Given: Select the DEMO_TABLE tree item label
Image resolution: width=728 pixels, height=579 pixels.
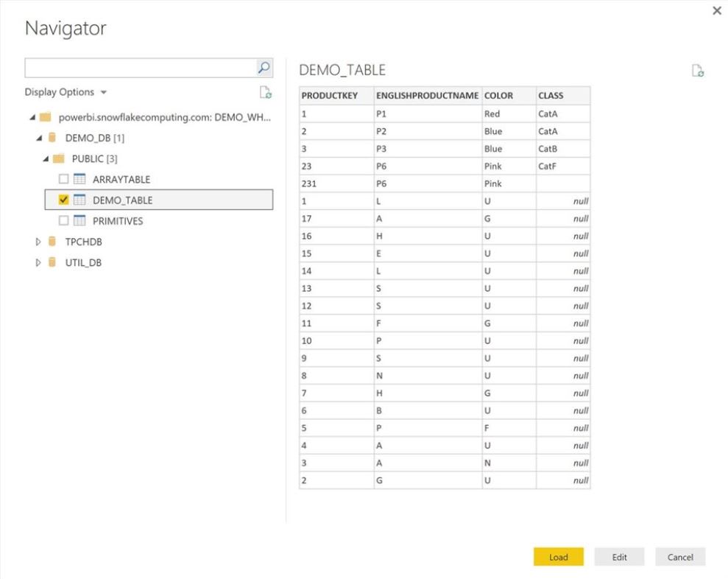Looking at the screenshot, I should point(123,200).
